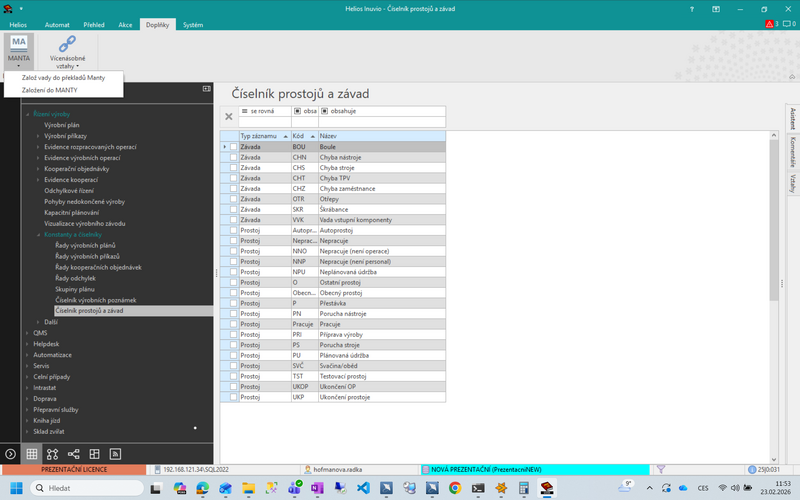Screen dimensions: 800x500
Task: Click the filter funnel icon in status bar
Action: [661, 469]
